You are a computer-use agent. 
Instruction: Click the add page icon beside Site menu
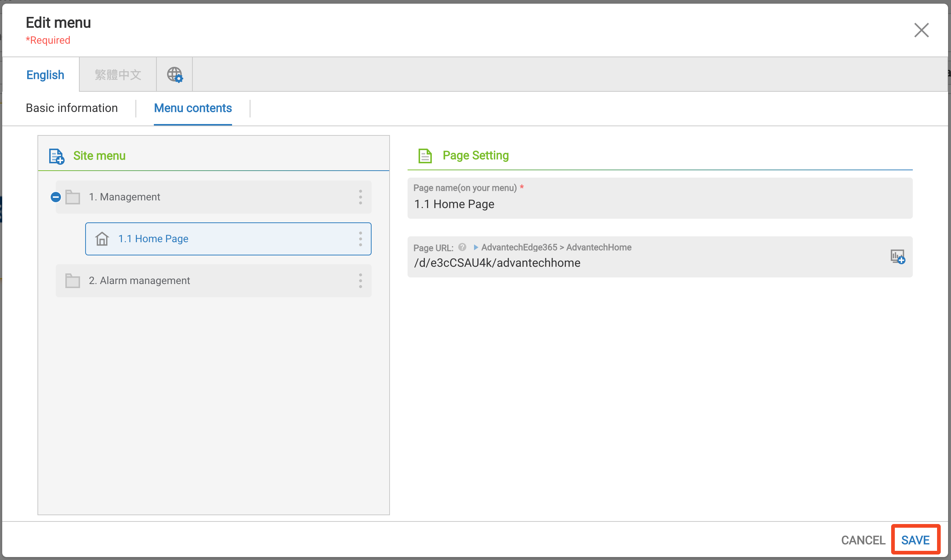click(x=57, y=156)
